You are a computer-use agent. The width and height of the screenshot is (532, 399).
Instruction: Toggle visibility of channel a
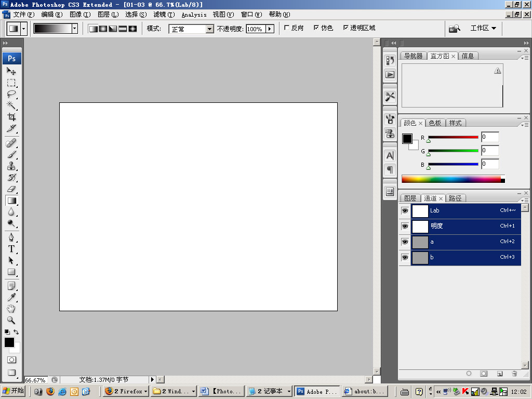coord(405,242)
